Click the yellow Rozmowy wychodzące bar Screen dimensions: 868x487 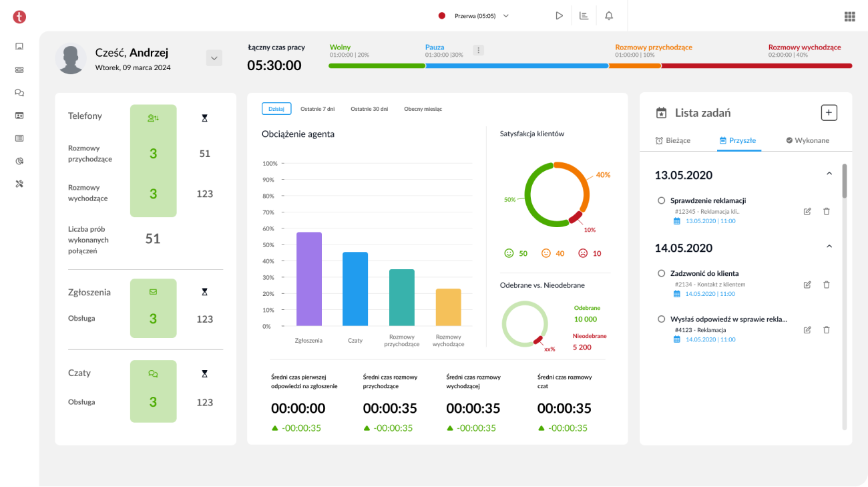coord(449,307)
